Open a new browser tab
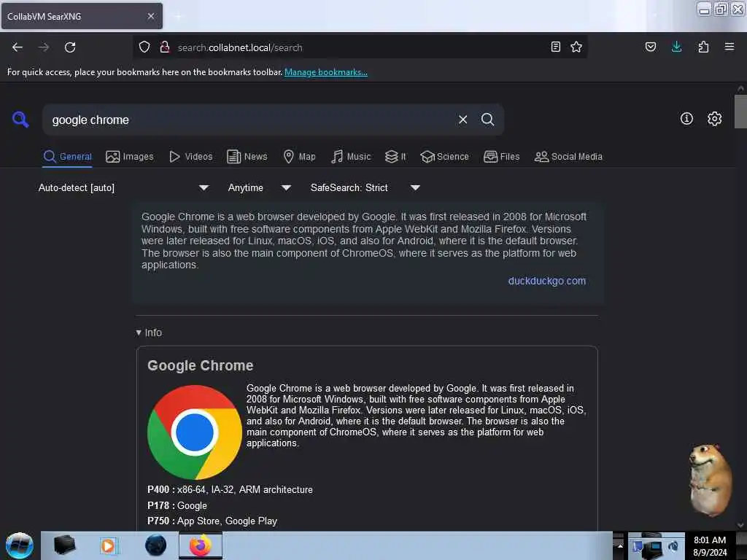Image resolution: width=747 pixels, height=560 pixels. click(178, 17)
